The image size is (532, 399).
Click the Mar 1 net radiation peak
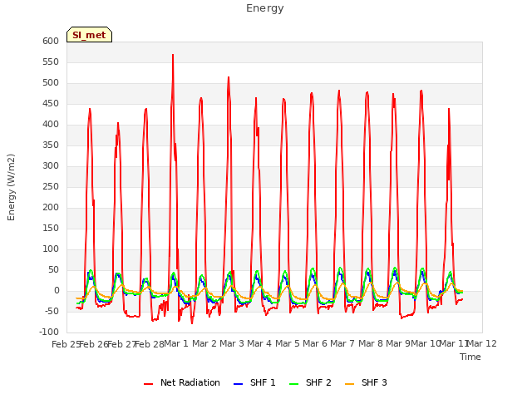(x=173, y=55)
